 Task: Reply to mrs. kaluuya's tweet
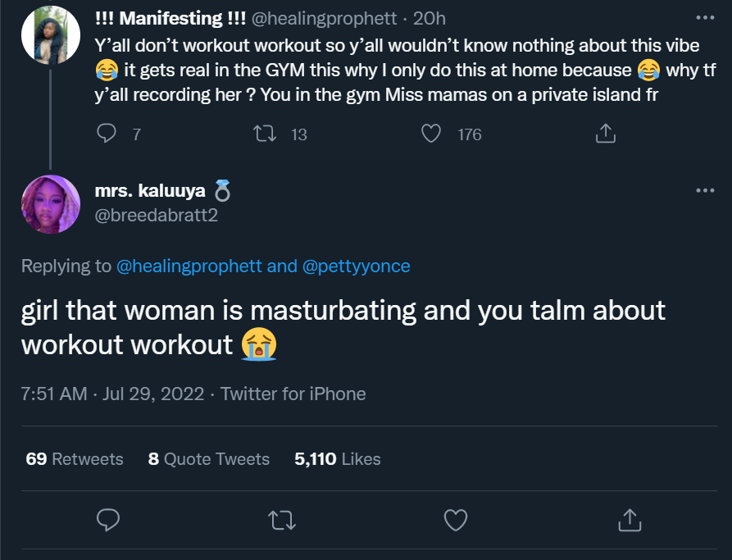(108, 519)
